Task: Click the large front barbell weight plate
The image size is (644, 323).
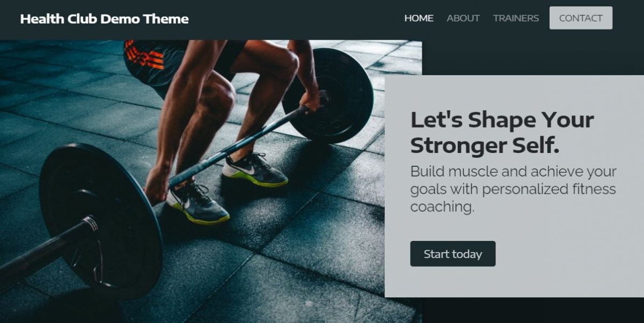Action: [x=101, y=221]
